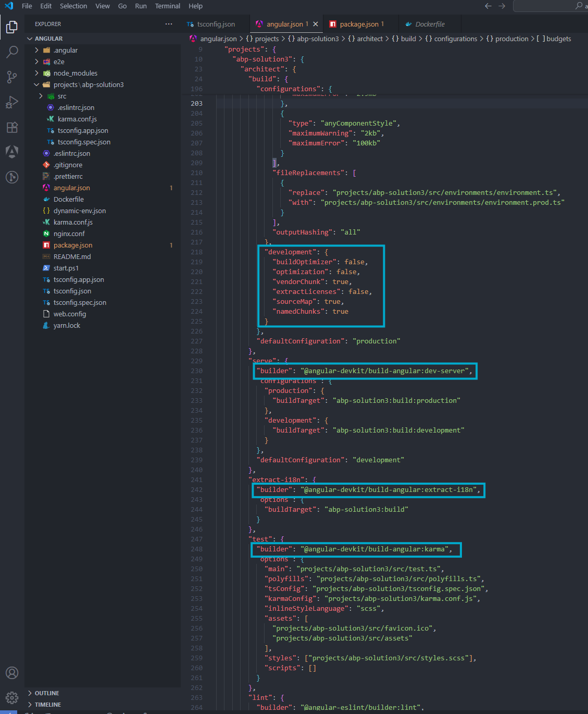Switch to the Dockerfile tab

click(430, 24)
